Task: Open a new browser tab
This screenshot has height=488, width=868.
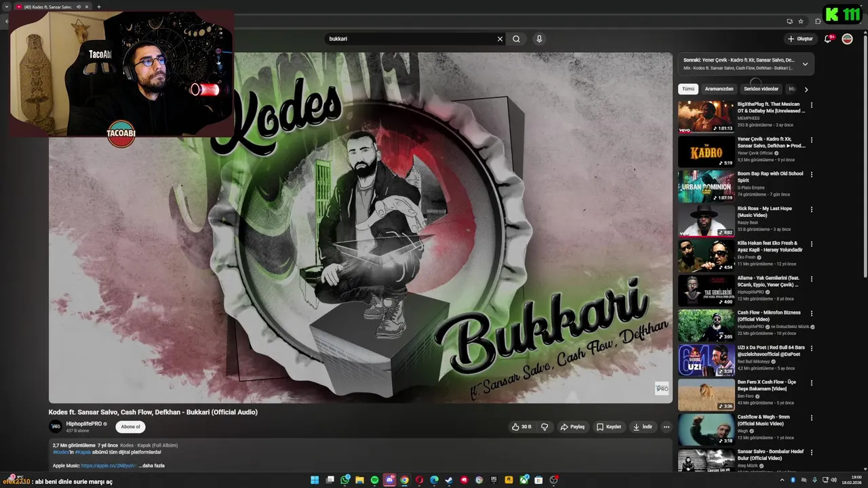Action: [99, 7]
